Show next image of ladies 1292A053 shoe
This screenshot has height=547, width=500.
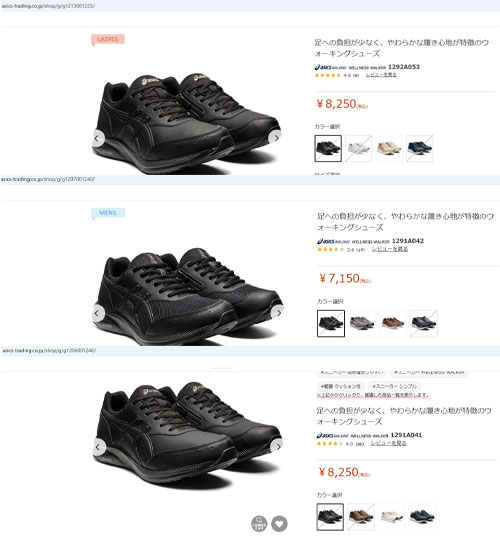[x=276, y=138]
